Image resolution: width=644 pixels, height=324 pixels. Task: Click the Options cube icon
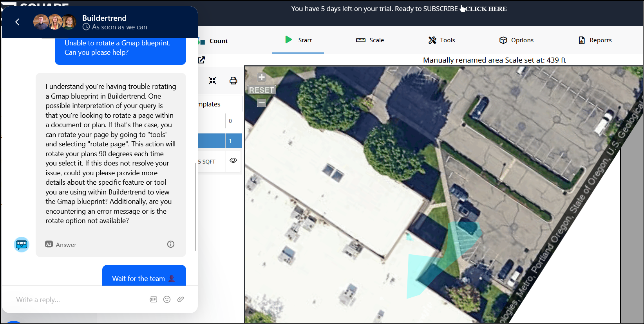[x=503, y=40]
